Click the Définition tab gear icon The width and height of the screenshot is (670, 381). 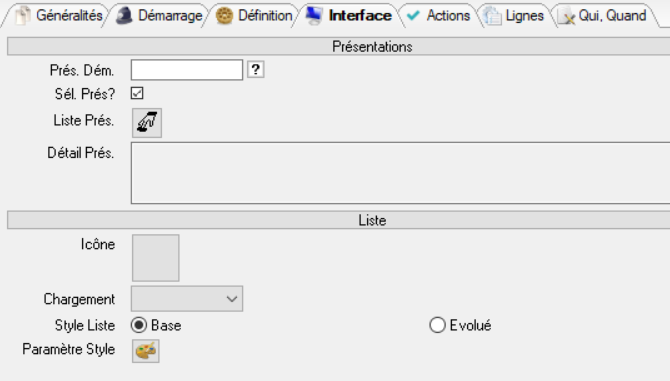[x=224, y=16]
